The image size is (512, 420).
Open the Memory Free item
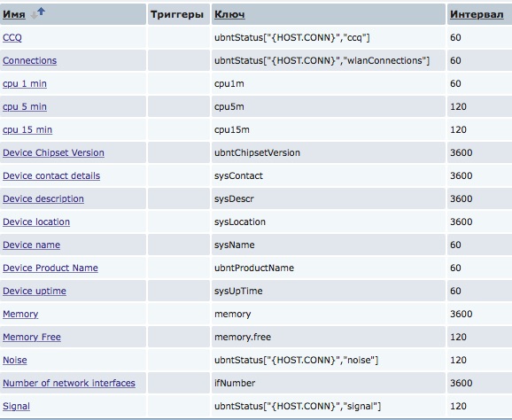[32, 337]
